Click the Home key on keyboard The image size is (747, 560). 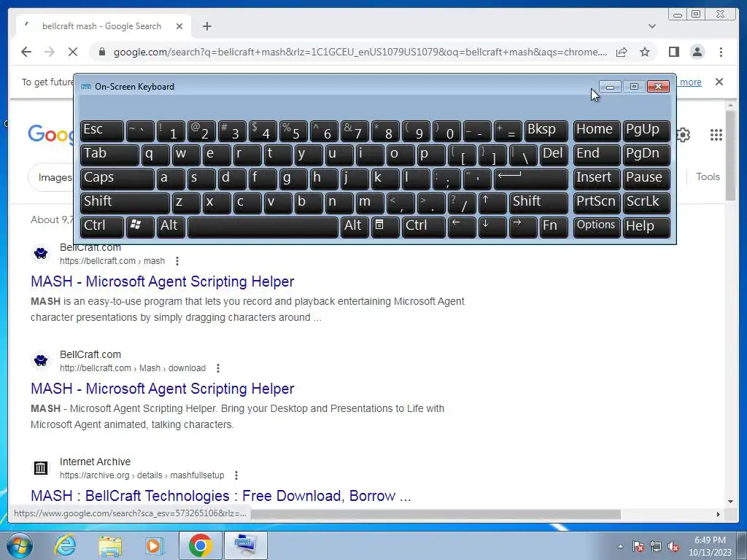click(x=597, y=131)
